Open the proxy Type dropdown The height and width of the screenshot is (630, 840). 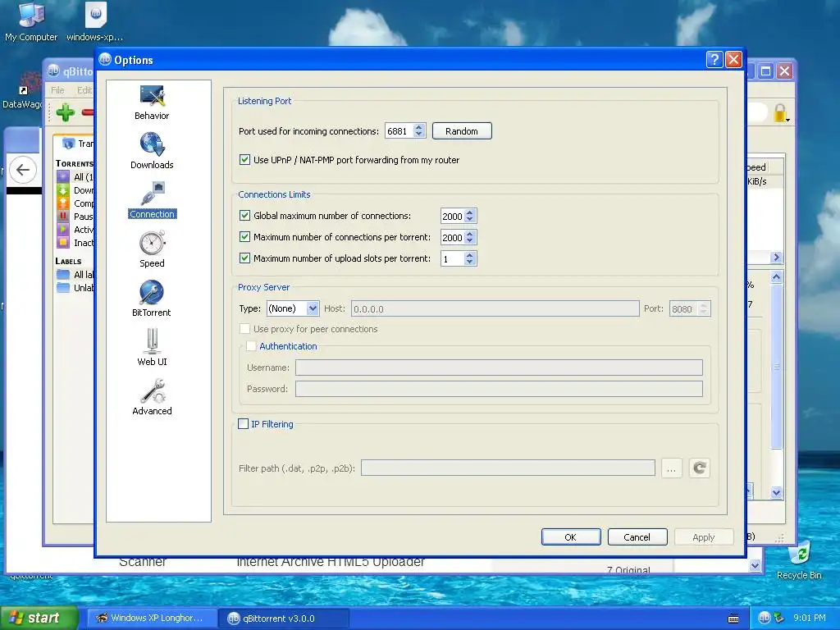point(313,308)
